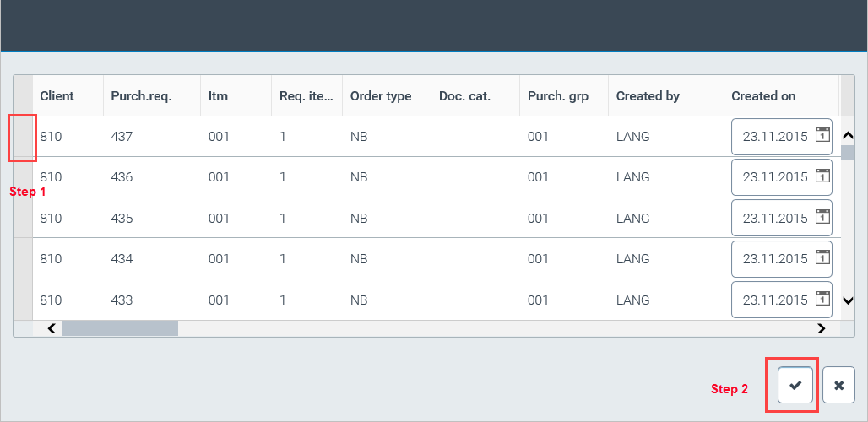Select row of purchase requisition 434
868x422 pixels.
pos(23,259)
